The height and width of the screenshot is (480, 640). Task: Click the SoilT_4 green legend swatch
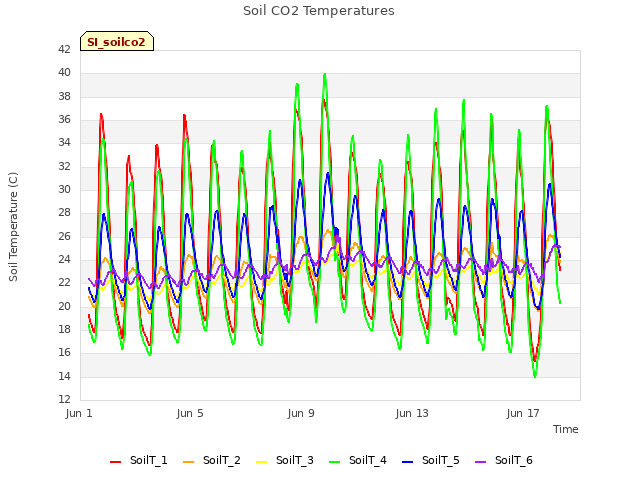pos(335,462)
